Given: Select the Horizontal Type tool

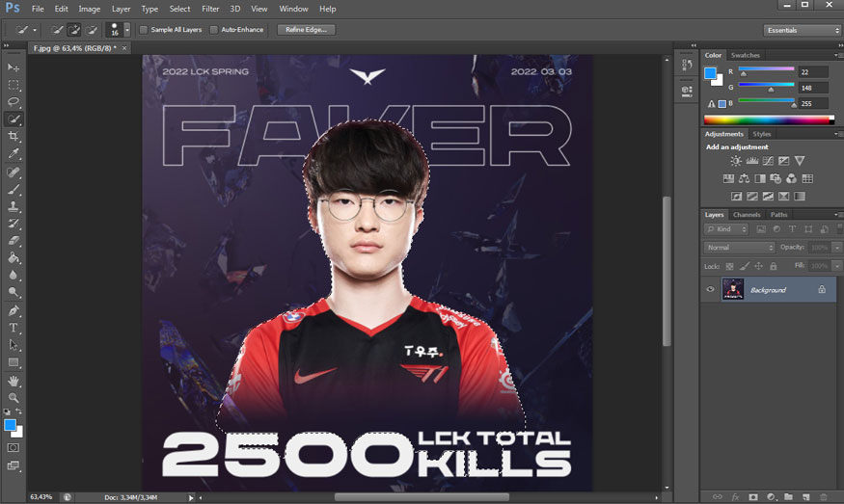Looking at the screenshot, I should pyautogui.click(x=14, y=328).
